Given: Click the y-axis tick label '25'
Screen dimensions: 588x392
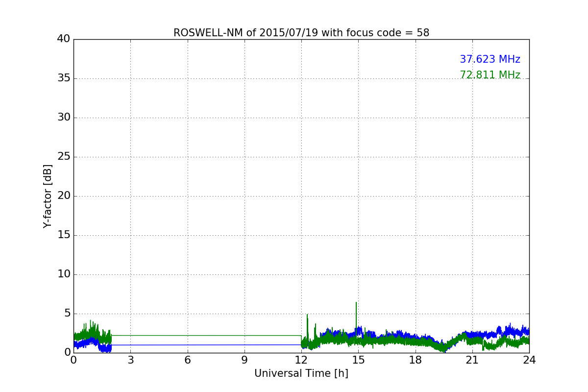Looking at the screenshot, I should pyautogui.click(x=64, y=157).
